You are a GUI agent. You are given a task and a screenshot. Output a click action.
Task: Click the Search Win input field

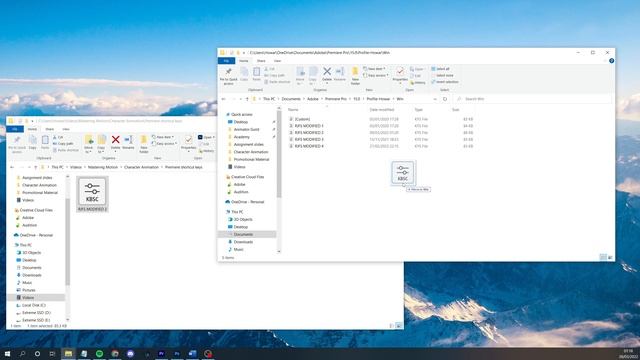tap(533, 99)
